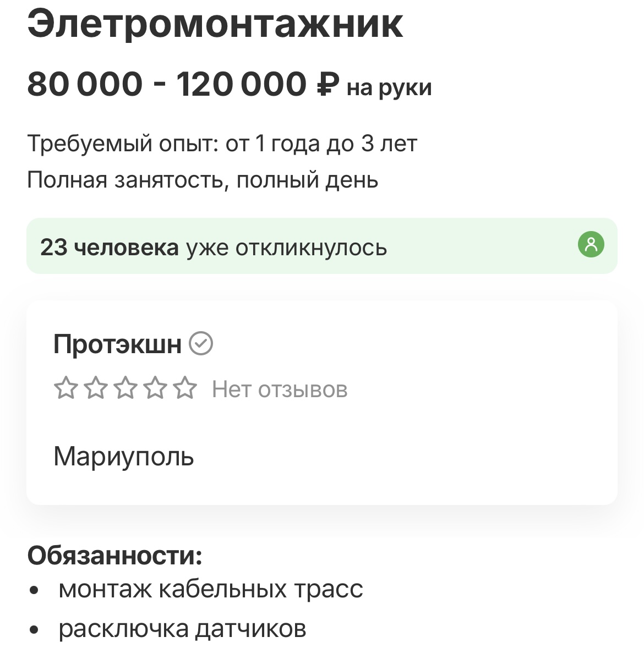Viewport: 644px width, 648px height.
Task: Click the 'Требуемый опыт' experience line
Action: pos(222,144)
